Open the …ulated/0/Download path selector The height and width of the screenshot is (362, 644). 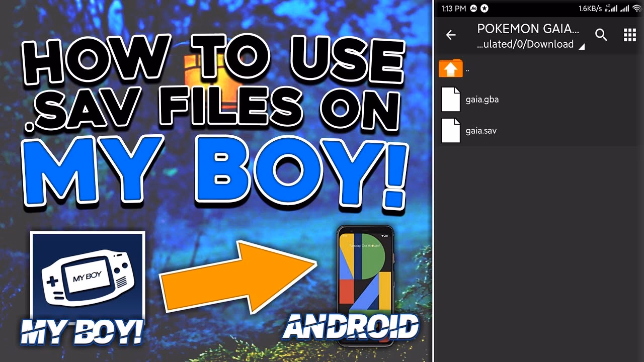525,44
